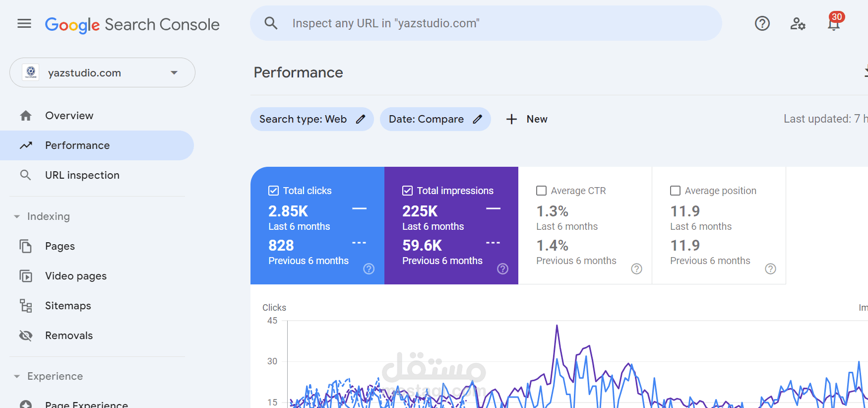
Task: Open the hamburger main menu
Action: [x=24, y=23]
